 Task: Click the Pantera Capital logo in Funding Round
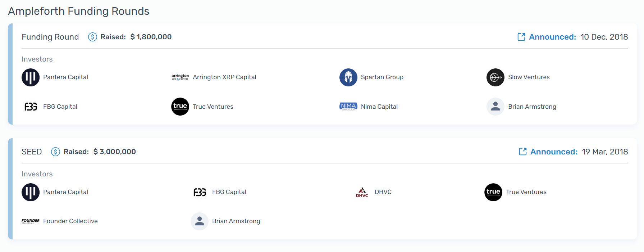(31, 77)
